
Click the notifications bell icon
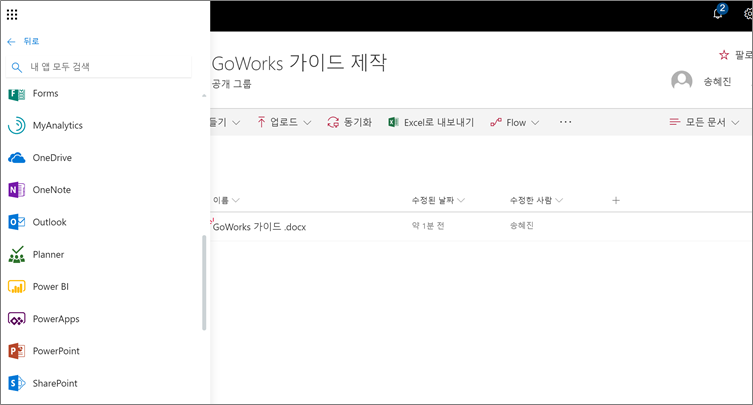(717, 14)
